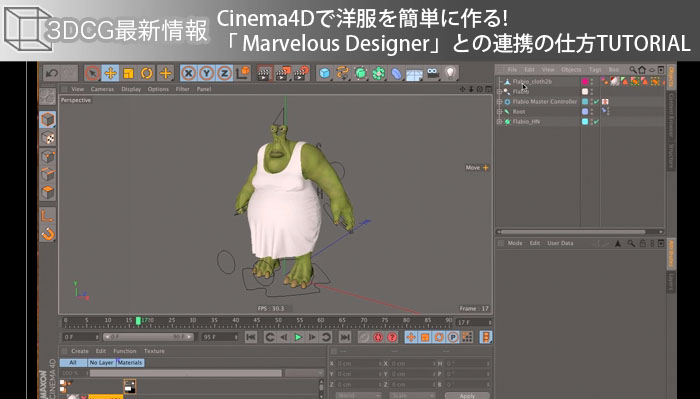Toggle the X axis lock
Screen dimensions: 700x399
[189, 73]
